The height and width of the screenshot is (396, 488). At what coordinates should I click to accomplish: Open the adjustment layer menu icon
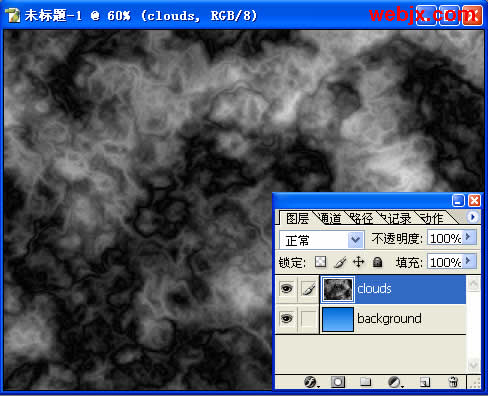pos(395,382)
